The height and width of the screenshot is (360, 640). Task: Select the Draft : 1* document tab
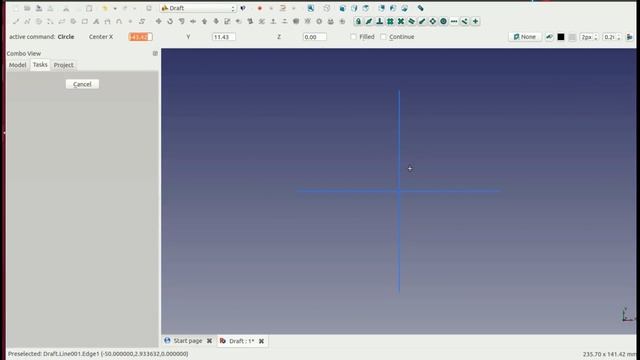point(241,341)
